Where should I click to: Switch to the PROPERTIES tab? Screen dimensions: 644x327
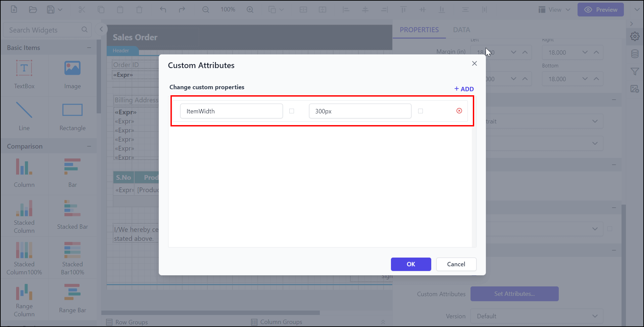419,30
